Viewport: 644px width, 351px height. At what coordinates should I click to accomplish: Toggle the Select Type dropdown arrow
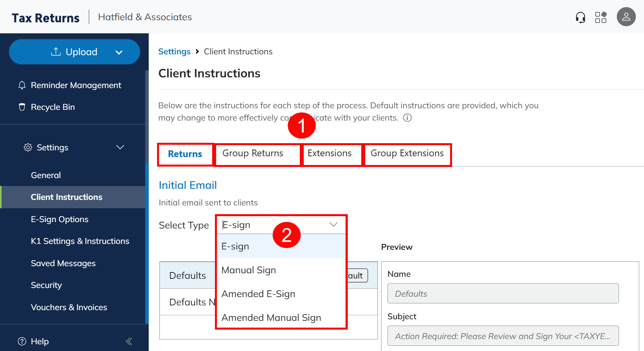tap(333, 225)
